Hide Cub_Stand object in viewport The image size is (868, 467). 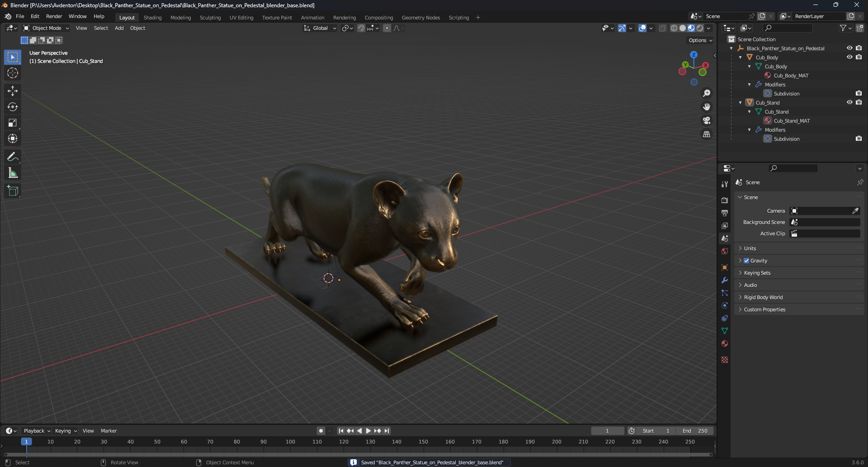[x=849, y=102]
